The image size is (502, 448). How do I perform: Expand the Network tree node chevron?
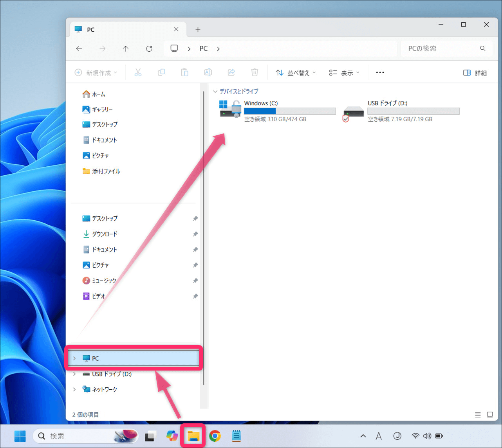(x=74, y=390)
